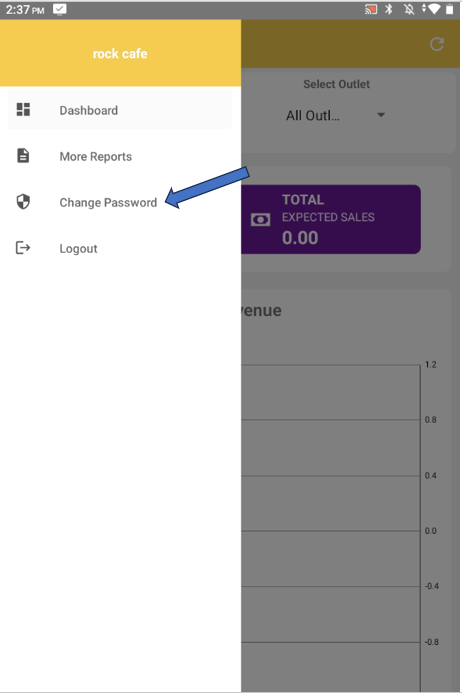The image size is (462, 693).
Task: Select More Reports menu item
Action: [x=120, y=156]
